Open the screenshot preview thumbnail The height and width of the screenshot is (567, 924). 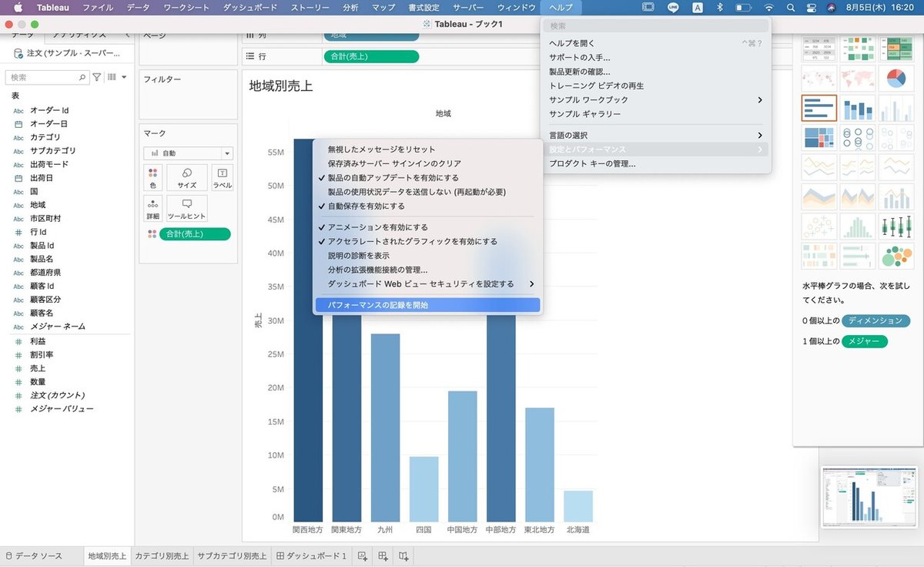coord(869,497)
